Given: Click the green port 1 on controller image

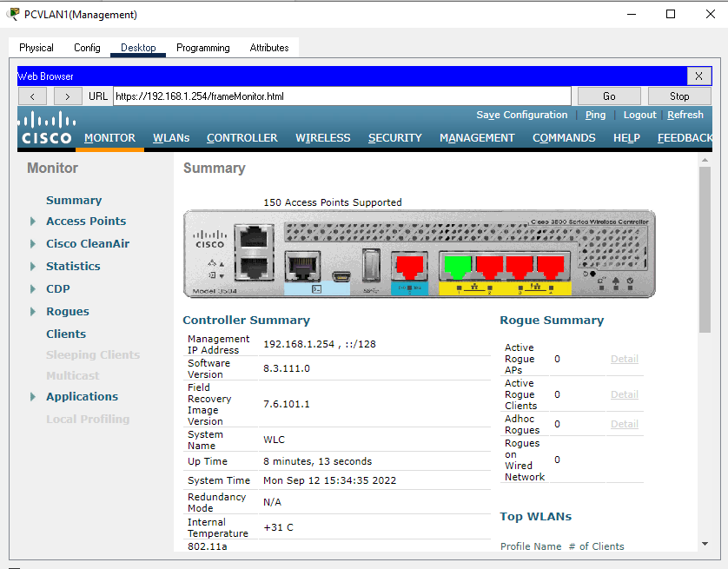Looking at the screenshot, I should [457, 267].
